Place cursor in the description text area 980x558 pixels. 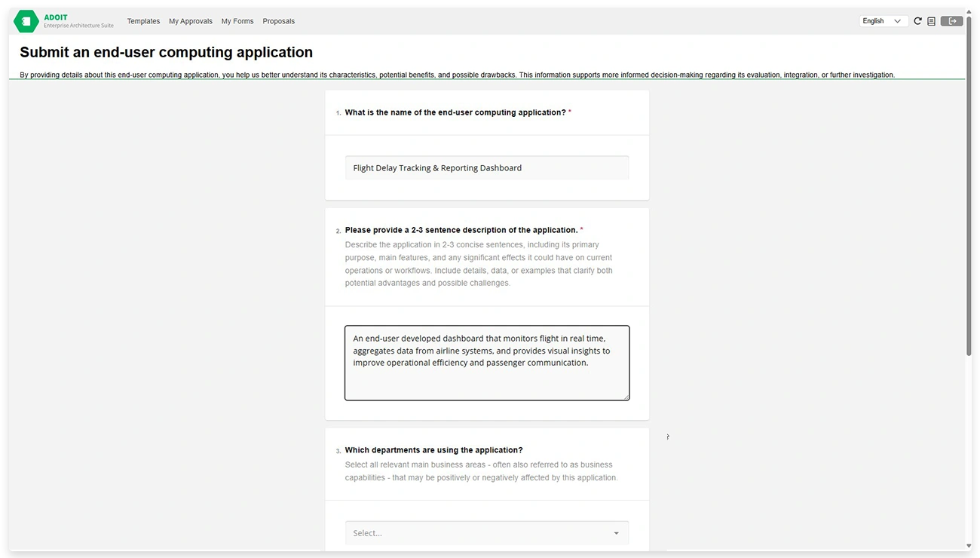coord(486,362)
